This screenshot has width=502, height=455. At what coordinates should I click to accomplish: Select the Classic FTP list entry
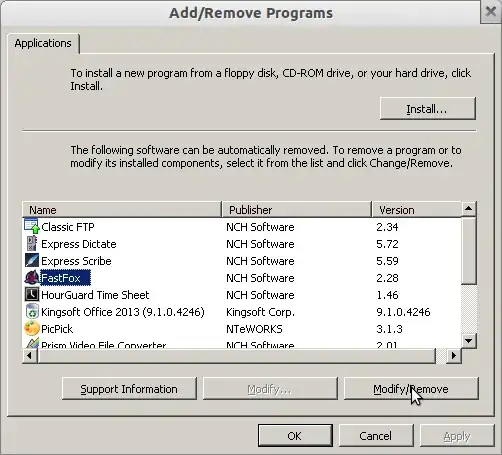[68, 227]
